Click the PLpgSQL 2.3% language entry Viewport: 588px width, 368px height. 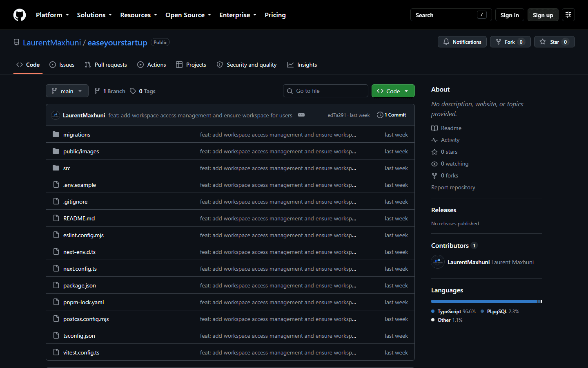pos(500,311)
